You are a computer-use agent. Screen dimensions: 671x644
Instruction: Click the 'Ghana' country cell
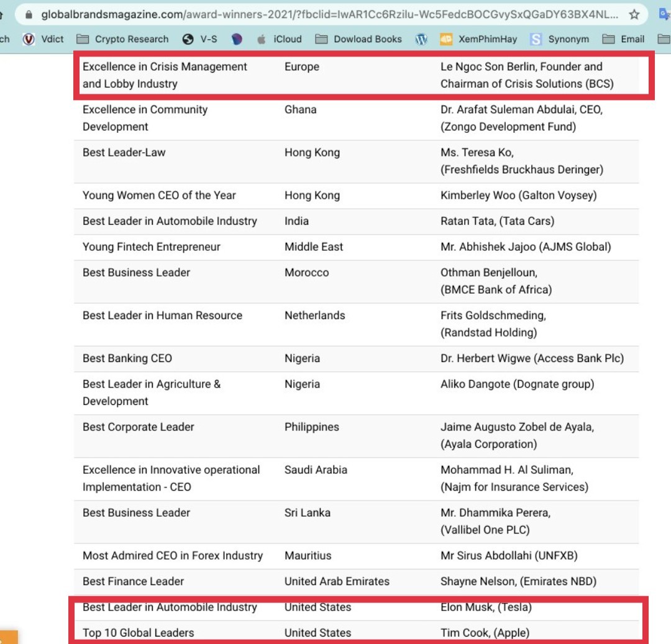click(x=301, y=109)
